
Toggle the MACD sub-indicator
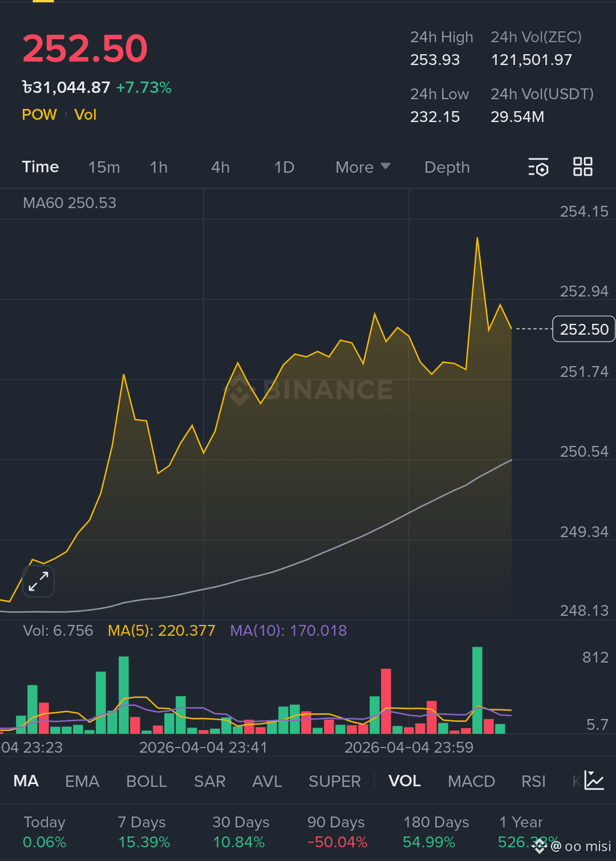tap(472, 781)
